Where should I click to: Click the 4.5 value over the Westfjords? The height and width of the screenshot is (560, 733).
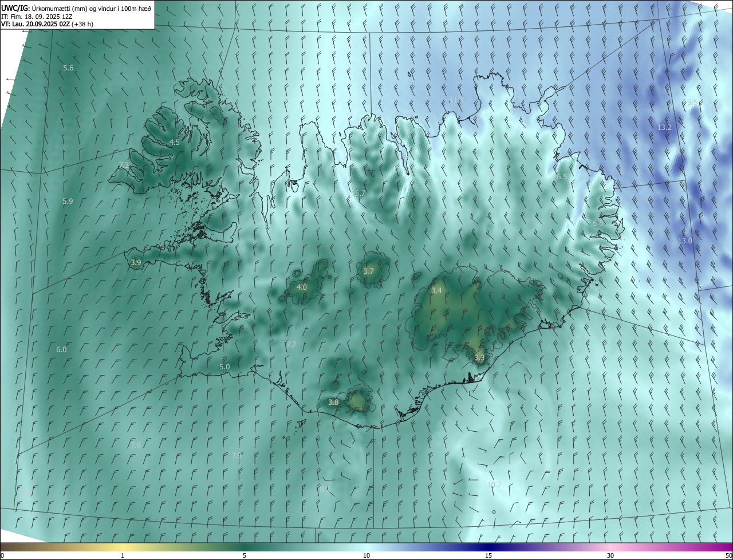pos(175,142)
